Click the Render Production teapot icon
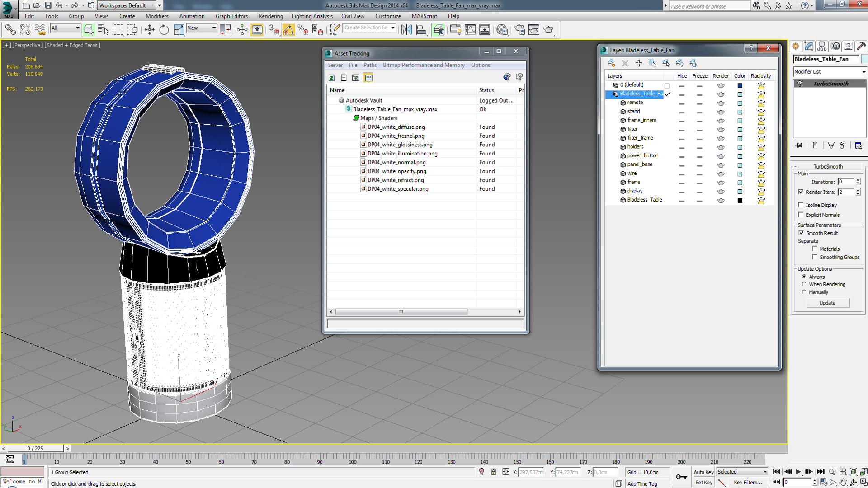This screenshot has height=488, width=868. [549, 30]
